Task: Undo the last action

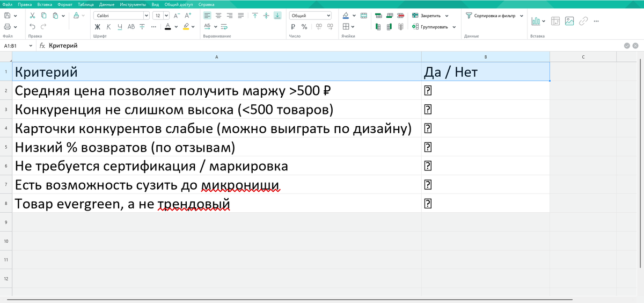Action: pyautogui.click(x=33, y=26)
